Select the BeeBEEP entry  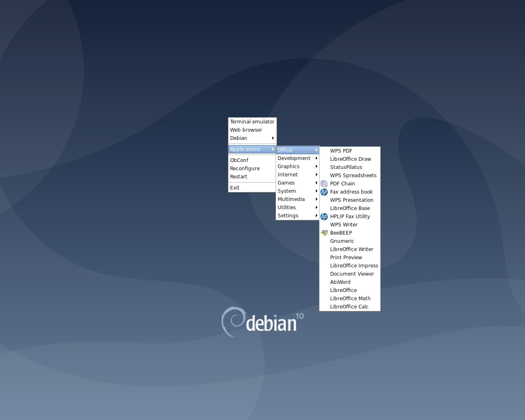(x=350, y=233)
